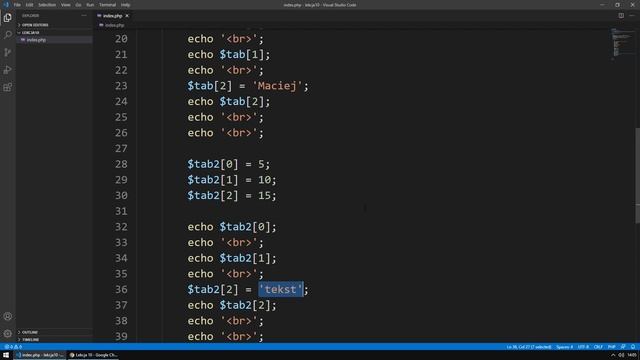Click the volume icon in system tray
The image size is (640, 360).
click(621, 355)
